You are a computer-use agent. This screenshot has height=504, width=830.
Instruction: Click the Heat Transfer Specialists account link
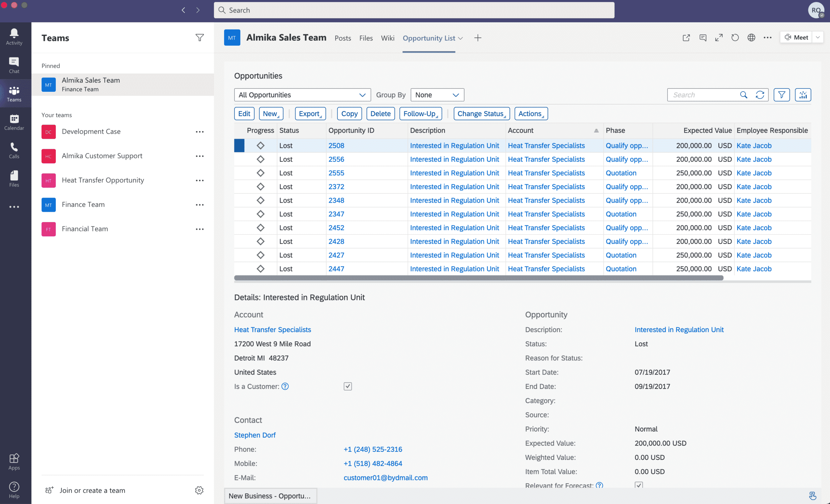click(x=272, y=330)
